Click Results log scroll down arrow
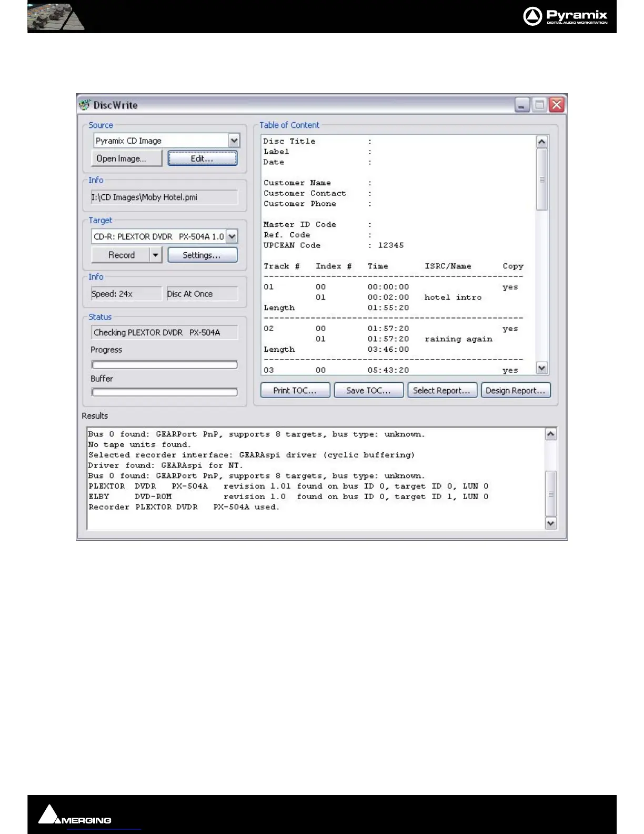The image size is (644, 834). coord(550,523)
